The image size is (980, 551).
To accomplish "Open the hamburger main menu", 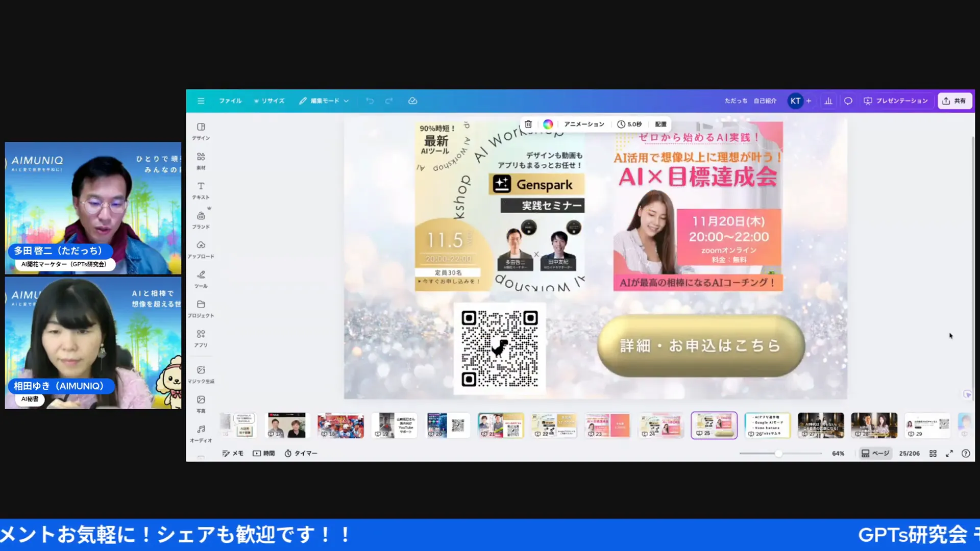I will 201,101.
